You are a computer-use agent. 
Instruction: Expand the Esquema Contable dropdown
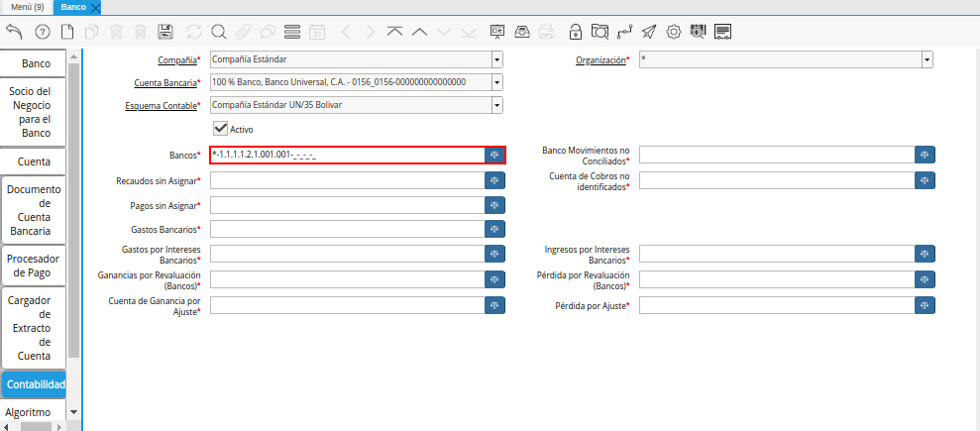pos(496,105)
